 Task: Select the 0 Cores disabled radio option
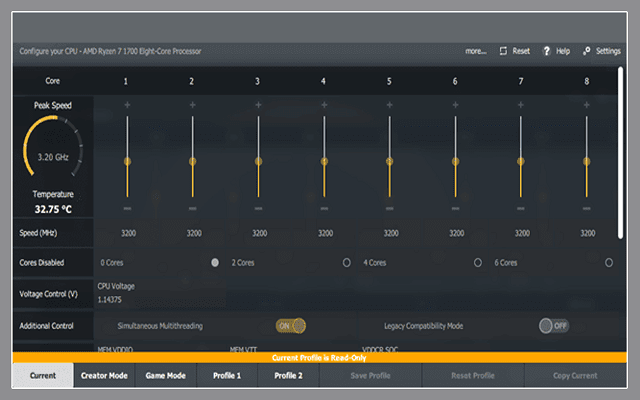(215, 262)
